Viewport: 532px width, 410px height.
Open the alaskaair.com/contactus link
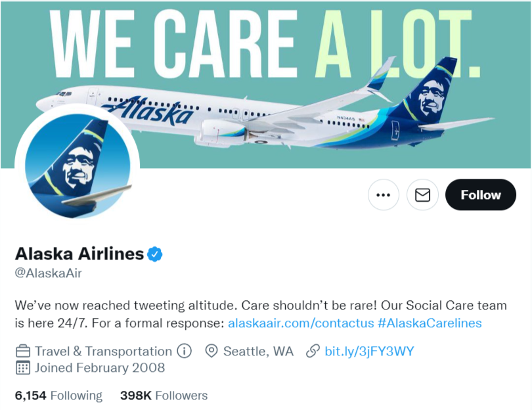click(x=301, y=323)
